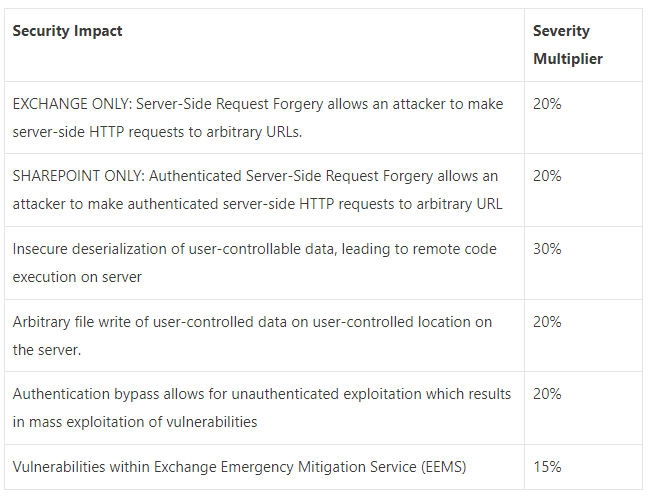Click the 20% multiplier in the SharePoint row
Image resolution: width=653 pixels, height=497 pixels.
pos(547,176)
